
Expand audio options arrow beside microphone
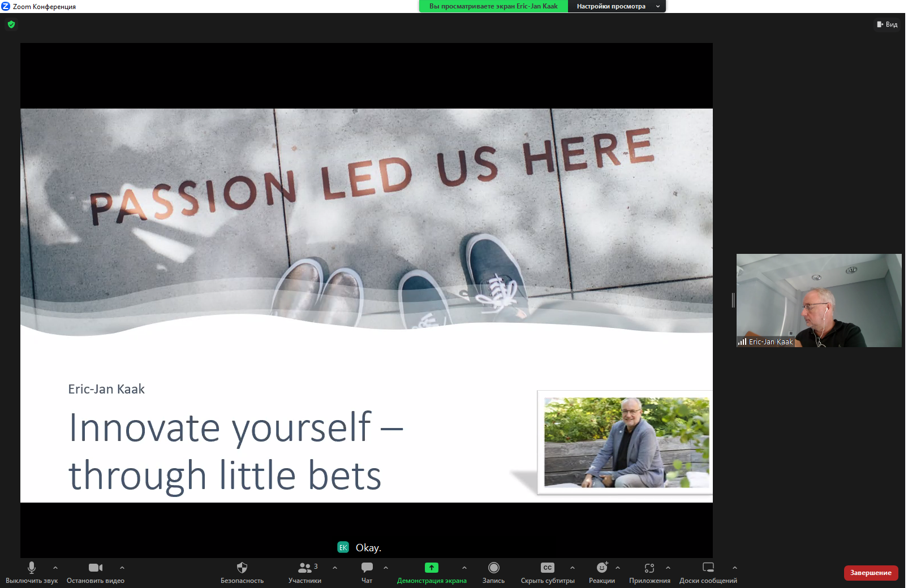coord(55,568)
